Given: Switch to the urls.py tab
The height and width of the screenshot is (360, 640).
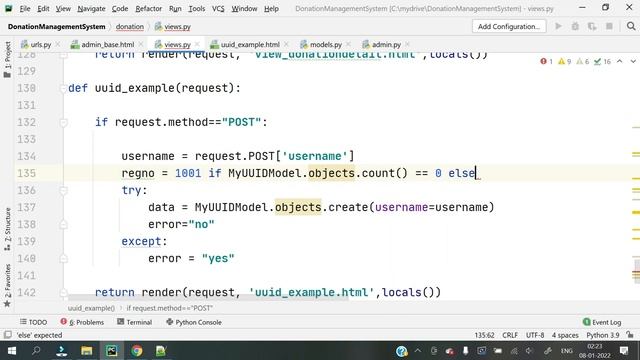Looking at the screenshot, I should click(x=40, y=44).
